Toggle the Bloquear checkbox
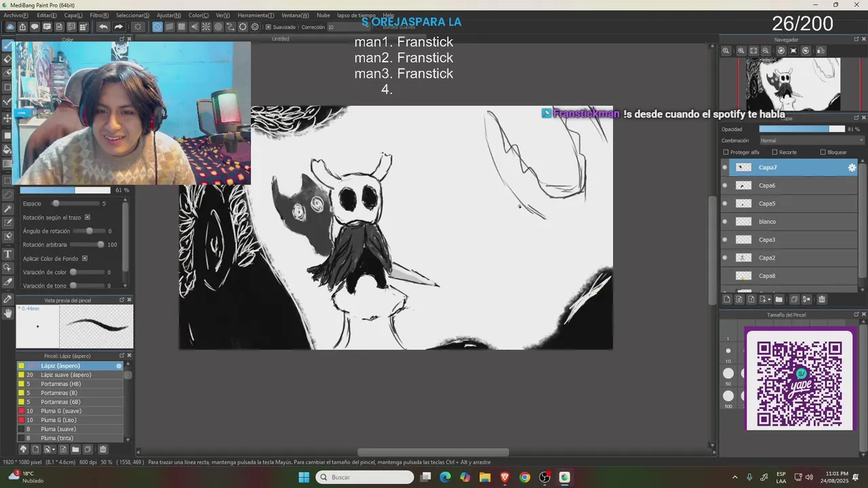Image resolution: width=868 pixels, height=488 pixels. pos(823,152)
